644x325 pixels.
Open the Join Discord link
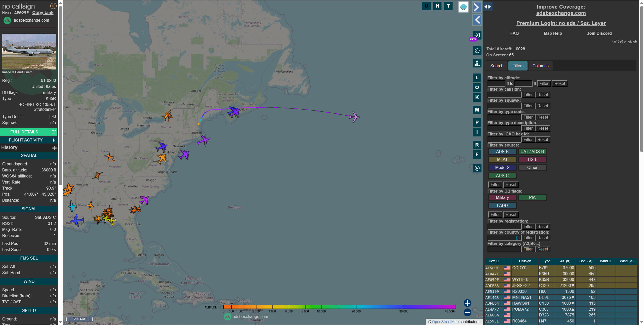599,33
